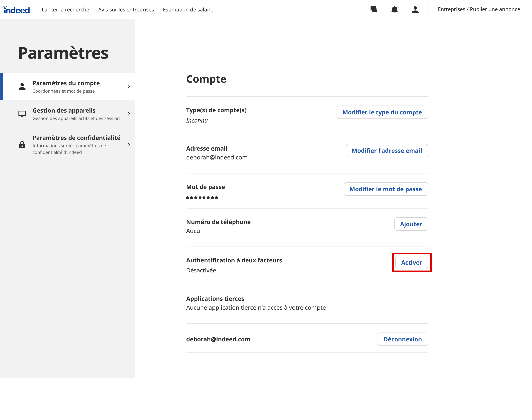Select the person icon beside Paramètres du compte
This screenshot has height=420, width=532.
(x=22, y=86)
